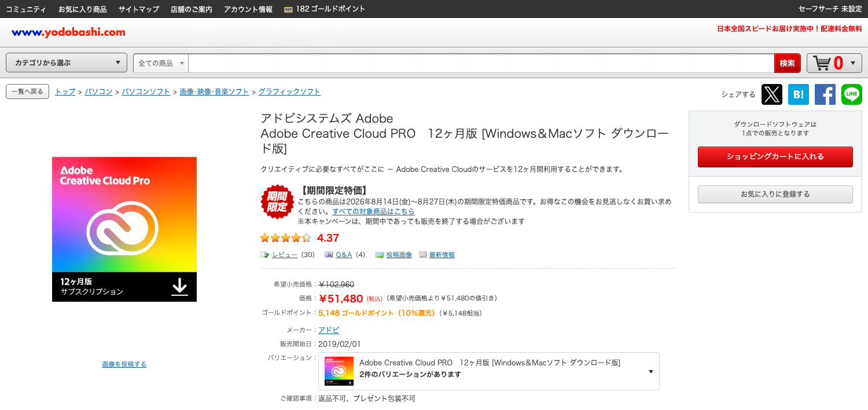The height and width of the screenshot is (410, 868).
Task: Click the variation thumbnail image
Action: point(339,371)
